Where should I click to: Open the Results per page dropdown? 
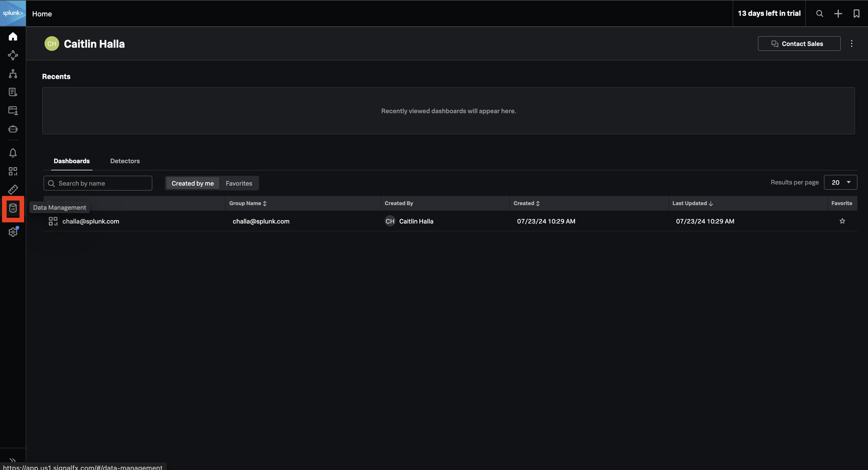coord(840,182)
